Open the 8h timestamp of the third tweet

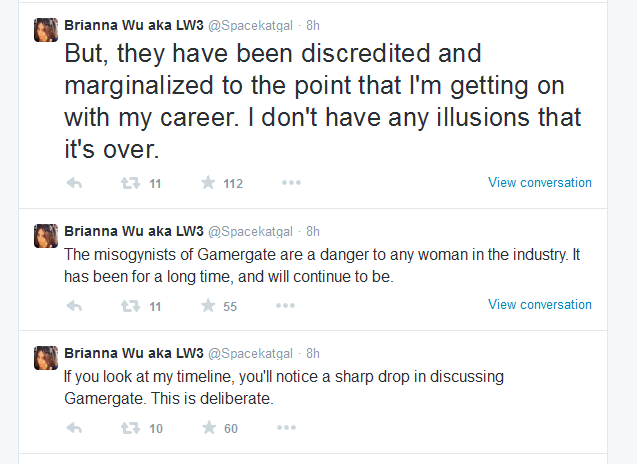(313, 353)
